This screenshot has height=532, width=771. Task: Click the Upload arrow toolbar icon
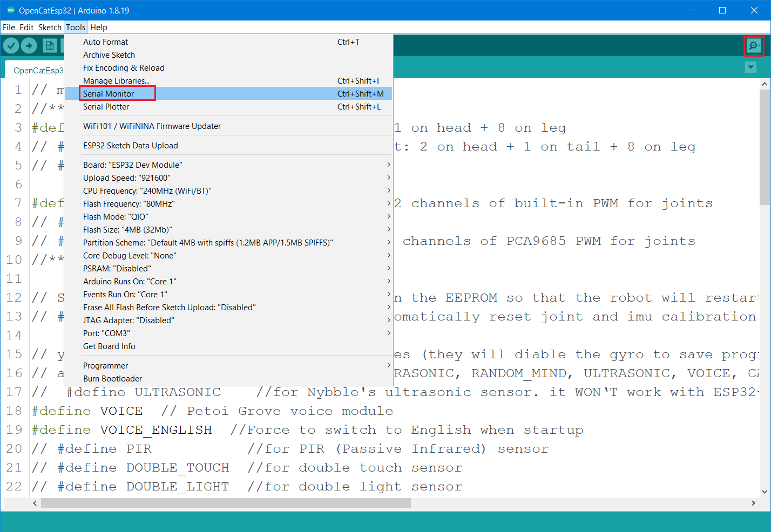(29, 46)
